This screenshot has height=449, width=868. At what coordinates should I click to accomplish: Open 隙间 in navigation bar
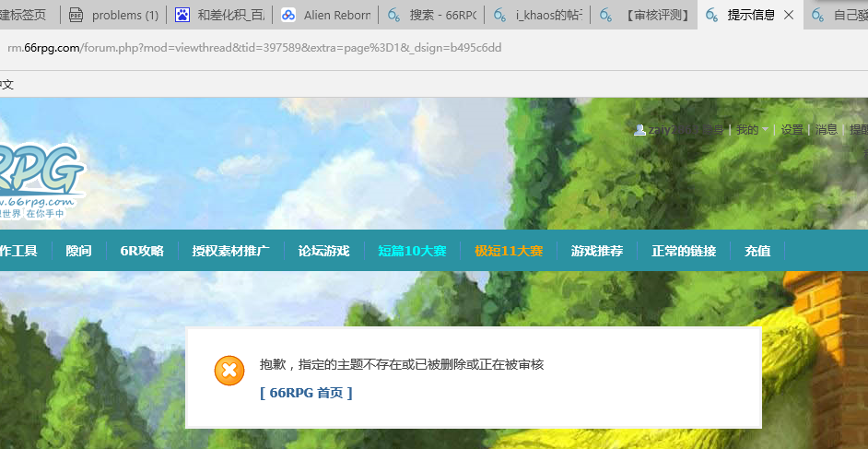coord(78,251)
